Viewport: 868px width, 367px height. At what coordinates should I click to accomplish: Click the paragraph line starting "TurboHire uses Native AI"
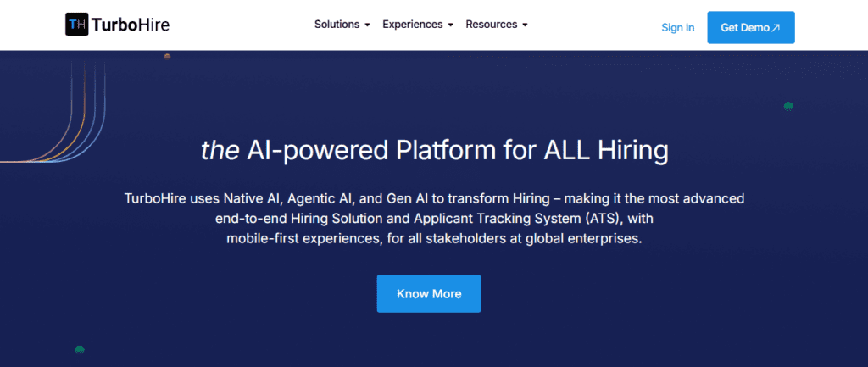pyautogui.click(x=435, y=198)
